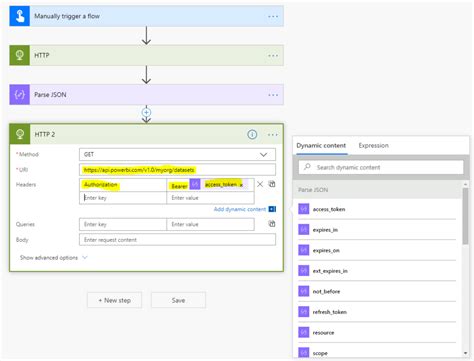Click the Body request content field
The image size is (474, 361).
click(177, 240)
